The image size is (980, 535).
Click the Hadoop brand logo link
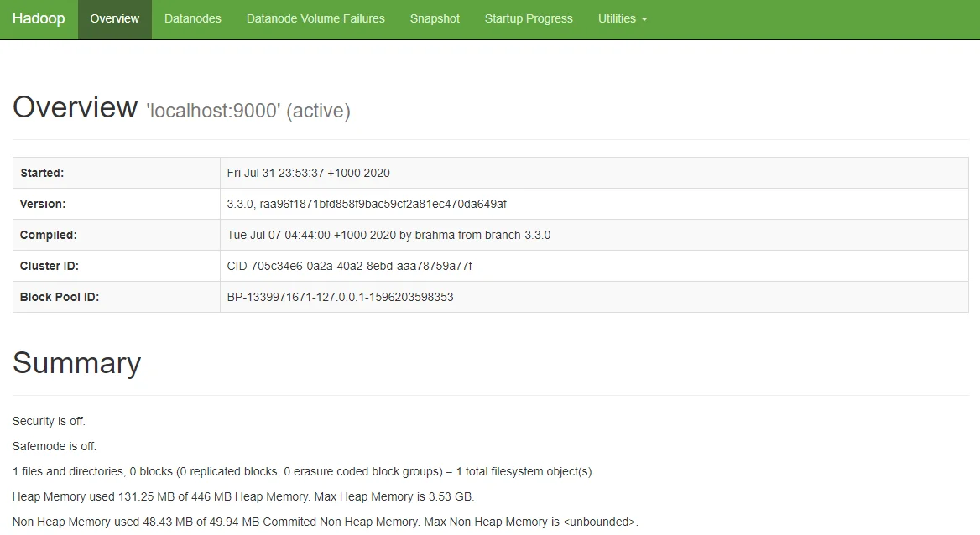coord(39,18)
